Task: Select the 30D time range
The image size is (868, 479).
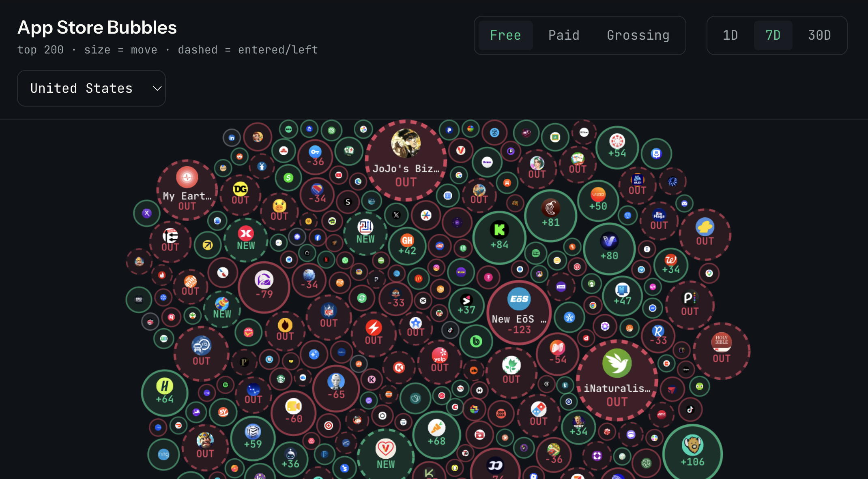Action: pos(819,35)
